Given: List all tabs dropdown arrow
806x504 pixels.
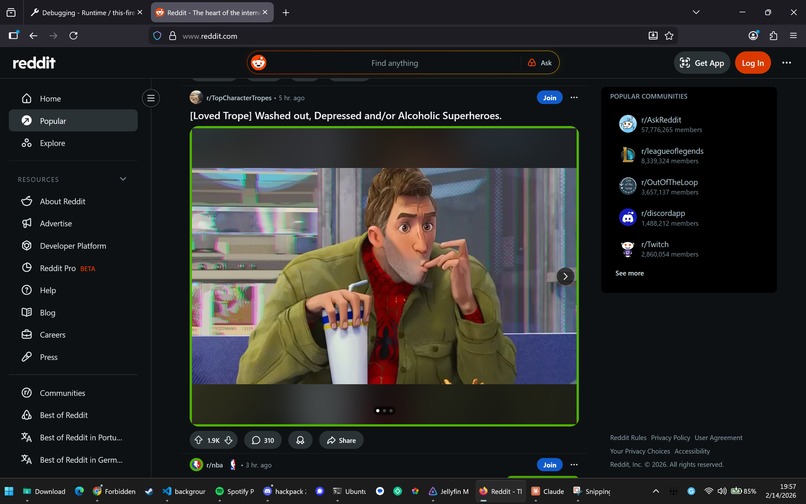Looking at the screenshot, I should coord(696,12).
